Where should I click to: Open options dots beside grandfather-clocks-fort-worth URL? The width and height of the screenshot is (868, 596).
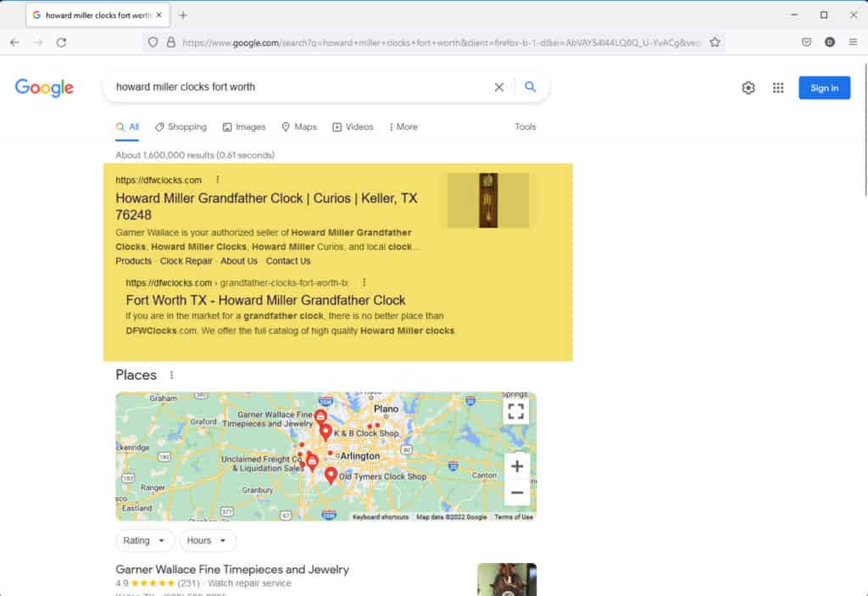pos(364,282)
